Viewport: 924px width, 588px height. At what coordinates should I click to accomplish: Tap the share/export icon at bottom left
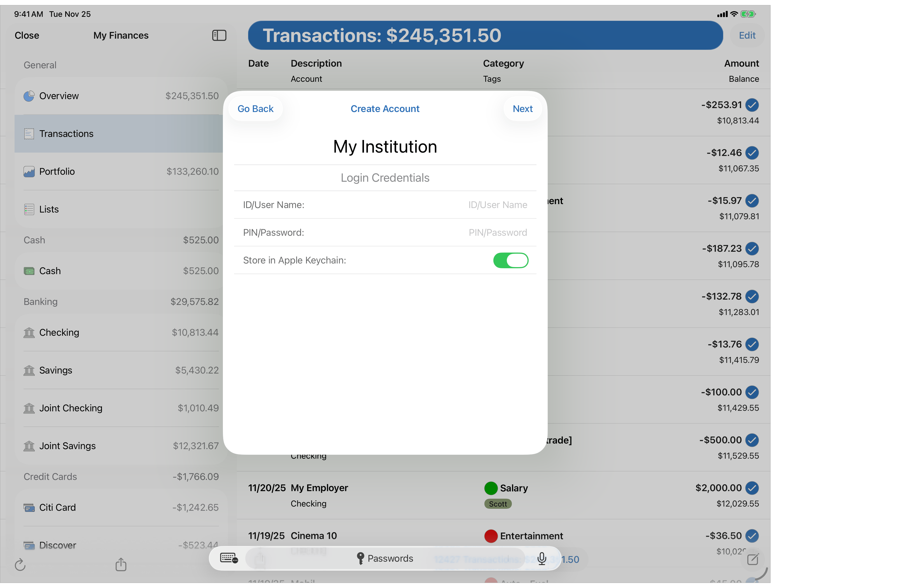click(x=121, y=564)
